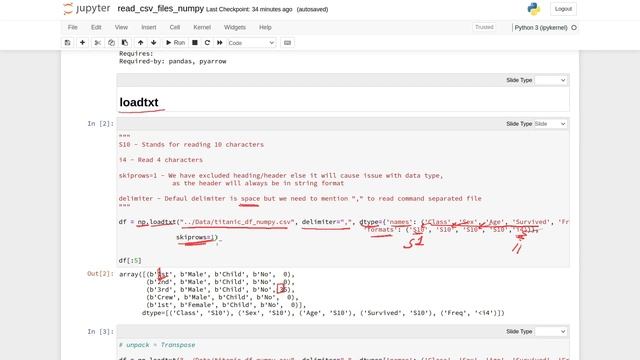Image resolution: width=640 pixels, height=360 pixels.
Task: Cut selected cells with scissors icon
Action: (x=98, y=43)
